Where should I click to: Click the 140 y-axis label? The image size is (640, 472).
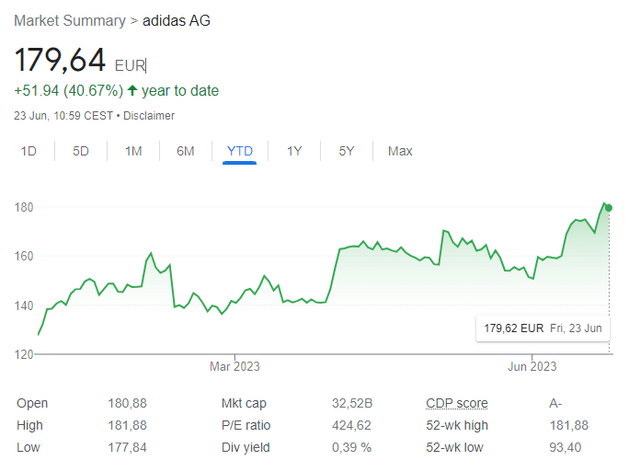[24, 306]
